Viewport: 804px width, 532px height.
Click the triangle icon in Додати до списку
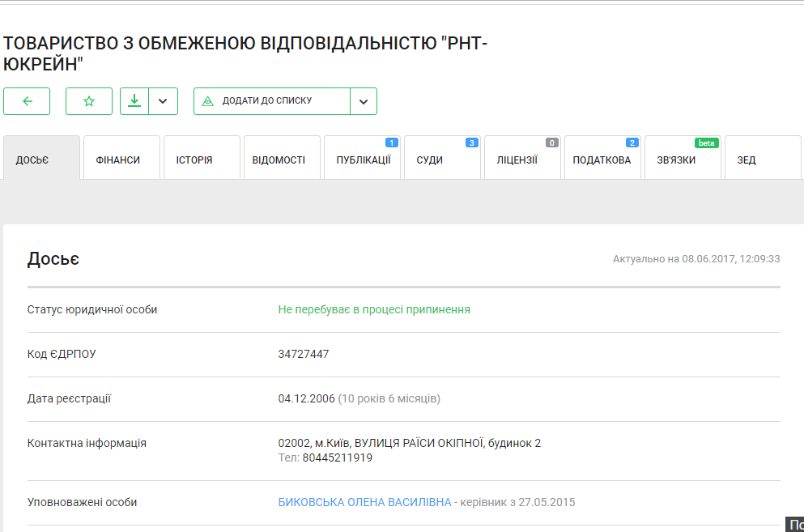(207, 101)
